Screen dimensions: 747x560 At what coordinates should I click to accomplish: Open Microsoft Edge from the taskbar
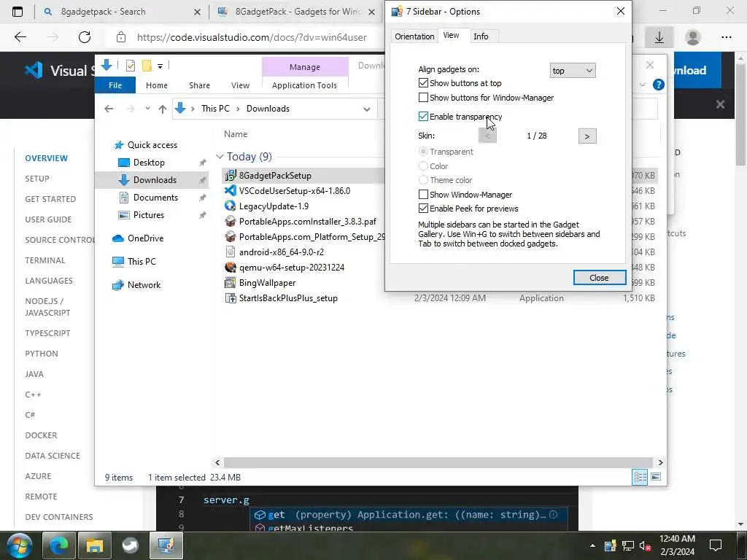[59, 545]
